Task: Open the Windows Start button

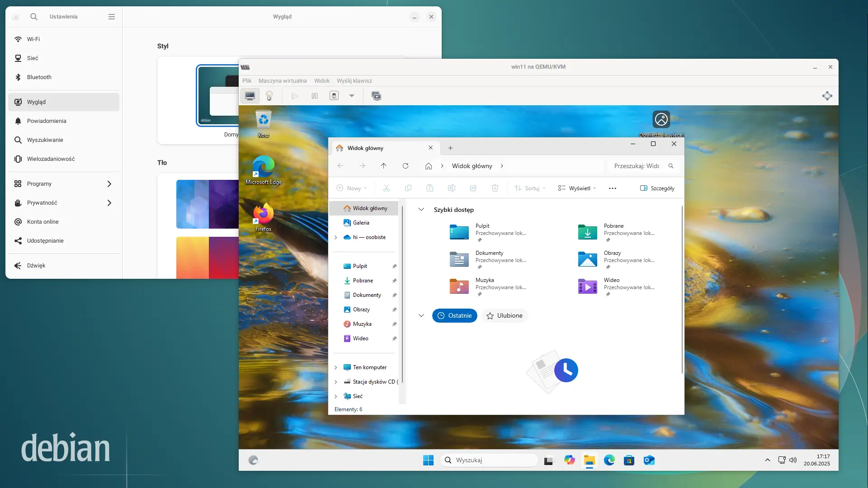Action: click(428, 460)
